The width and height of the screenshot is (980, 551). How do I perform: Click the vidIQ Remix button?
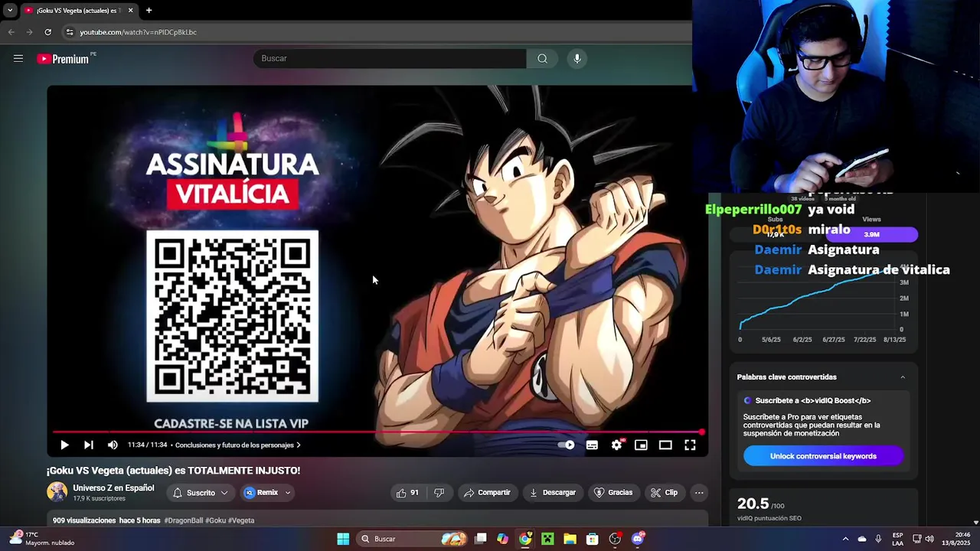(261, 493)
